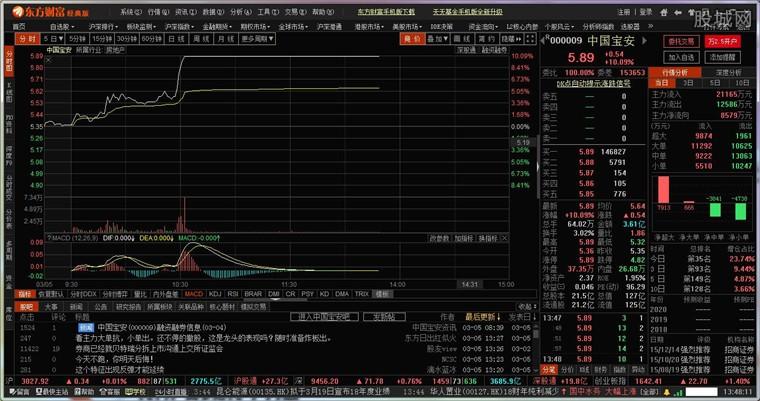Screen dimensions: 760x401
Task: Expand 自选股 toolbar dropdown
Action: [x=63, y=27]
